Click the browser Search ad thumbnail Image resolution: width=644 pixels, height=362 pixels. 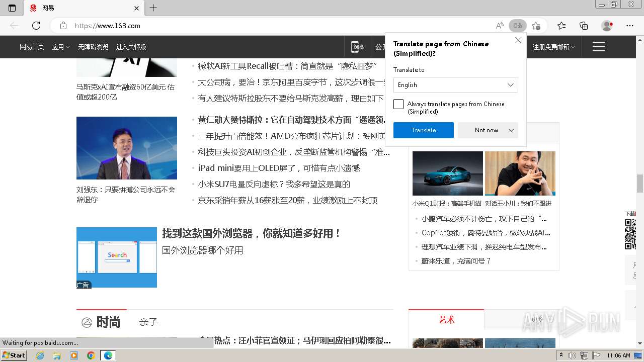117,257
